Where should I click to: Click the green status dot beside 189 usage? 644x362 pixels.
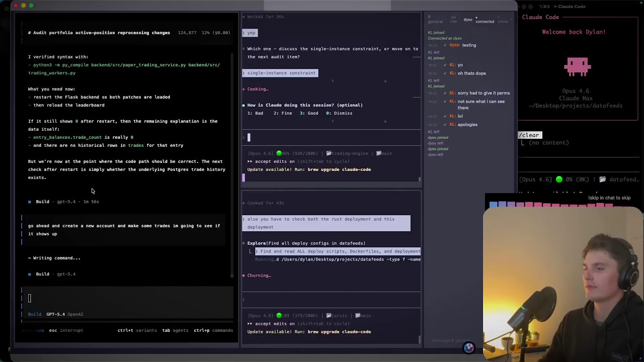pos(279,316)
